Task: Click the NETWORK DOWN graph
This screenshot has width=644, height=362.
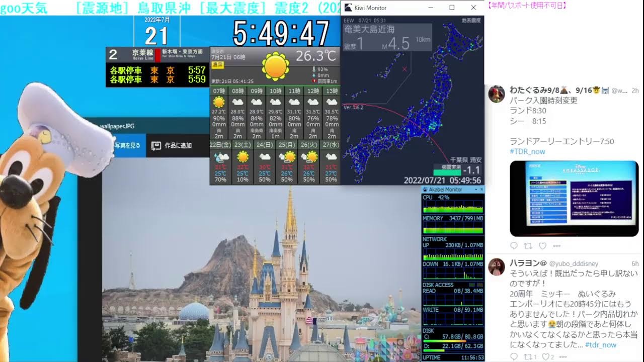Action: (x=453, y=274)
